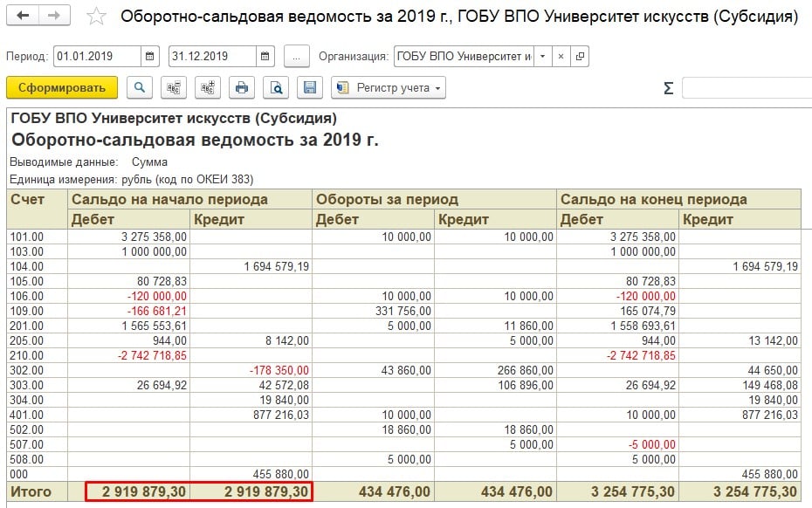Viewport: 812px width, 508px height.
Task: Open calendar for start date 01.01.2019
Action: pyautogui.click(x=150, y=57)
